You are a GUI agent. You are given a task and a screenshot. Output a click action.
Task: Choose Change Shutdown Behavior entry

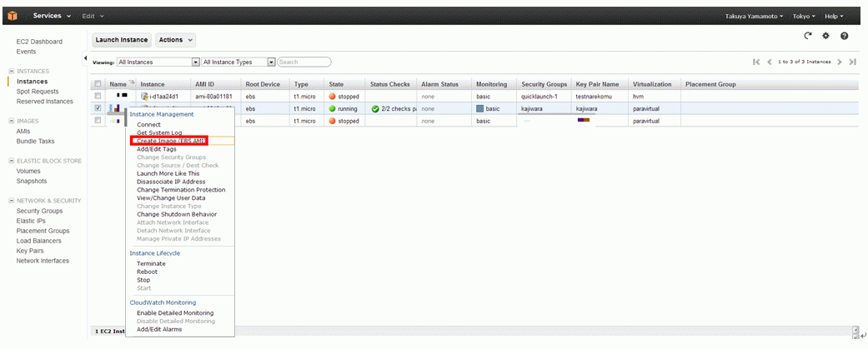[x=177, y=214]
